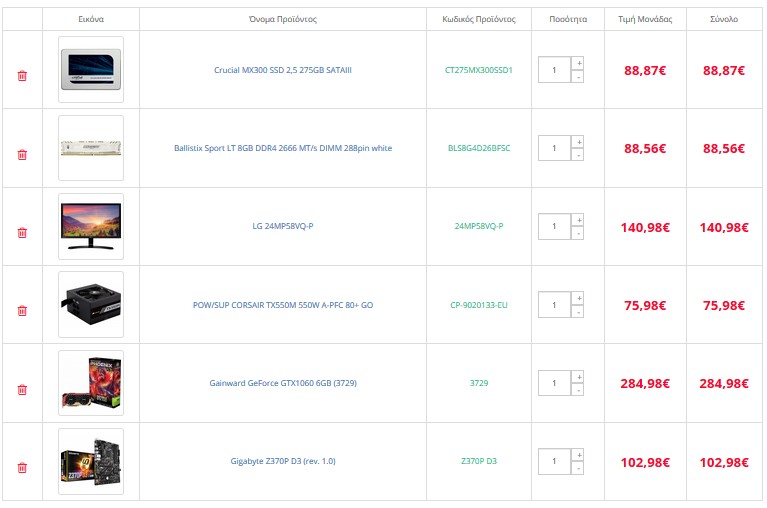View the Gainward Phoenix graphics card image
Viewport: 767px width, 508px height.
91,383
